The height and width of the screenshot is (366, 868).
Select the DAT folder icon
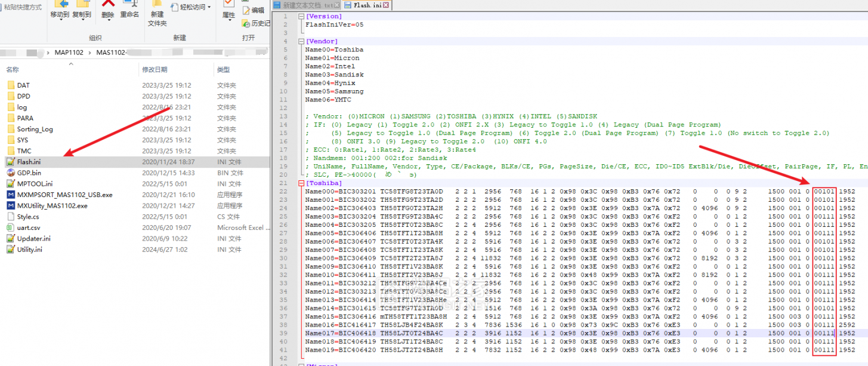[11, 85]
